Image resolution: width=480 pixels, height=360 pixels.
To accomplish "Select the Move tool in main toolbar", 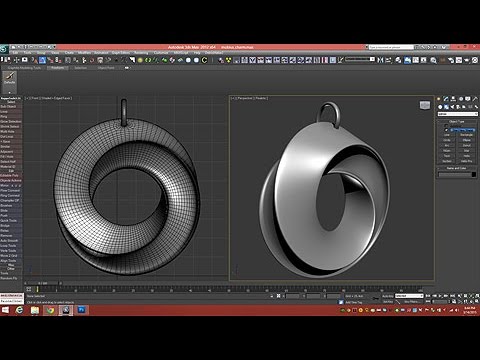I will 16,60.
